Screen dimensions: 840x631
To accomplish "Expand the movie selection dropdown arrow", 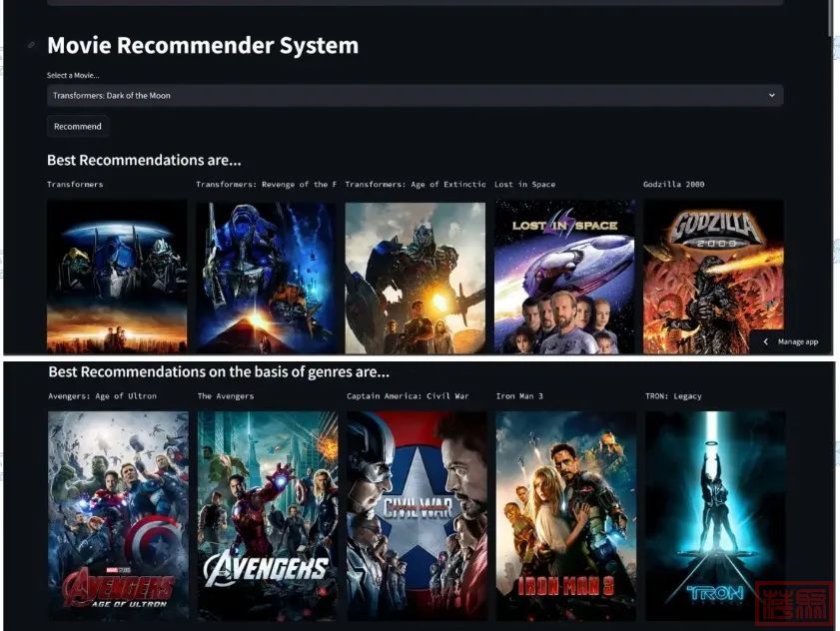I will 771,95.
